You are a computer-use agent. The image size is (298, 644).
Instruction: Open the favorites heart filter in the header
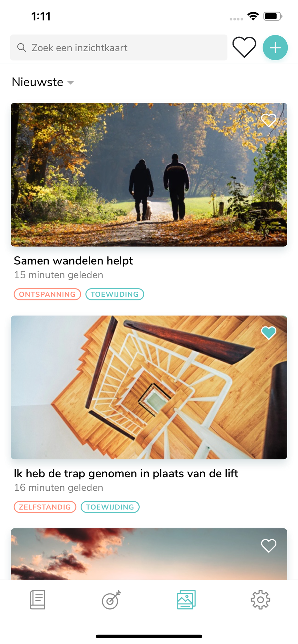(244, 47)
